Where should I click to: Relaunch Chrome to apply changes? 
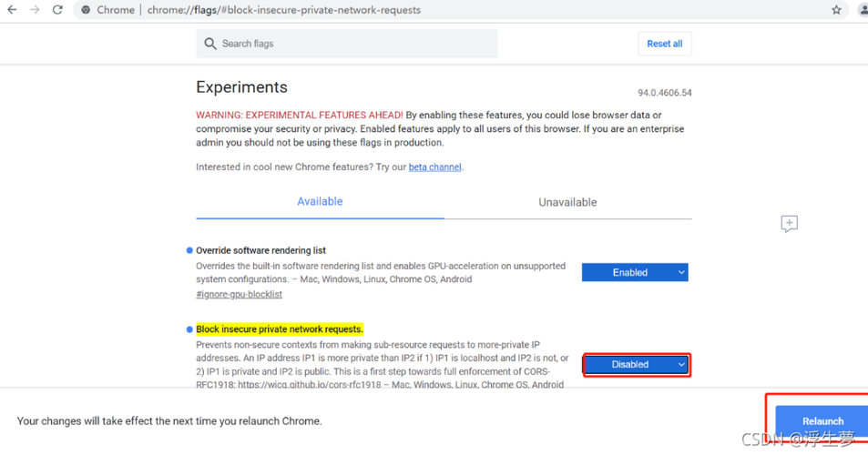[x=822, y=421]
